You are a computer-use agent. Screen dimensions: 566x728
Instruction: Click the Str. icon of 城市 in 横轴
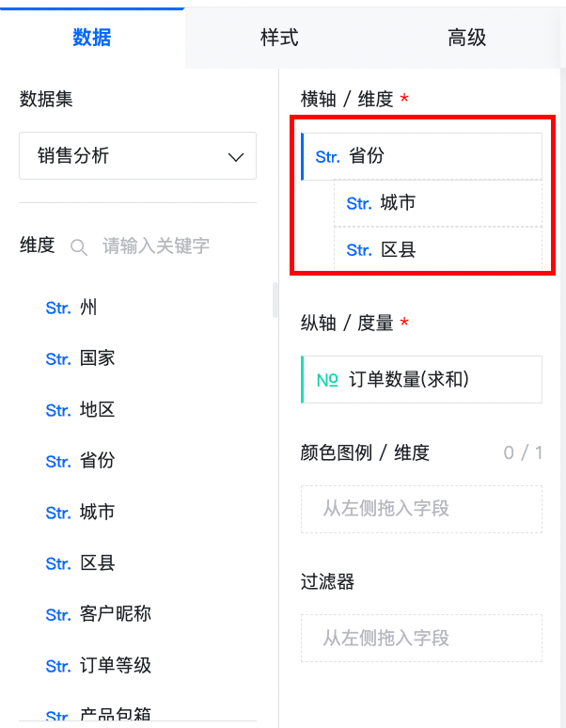point(359,203)
